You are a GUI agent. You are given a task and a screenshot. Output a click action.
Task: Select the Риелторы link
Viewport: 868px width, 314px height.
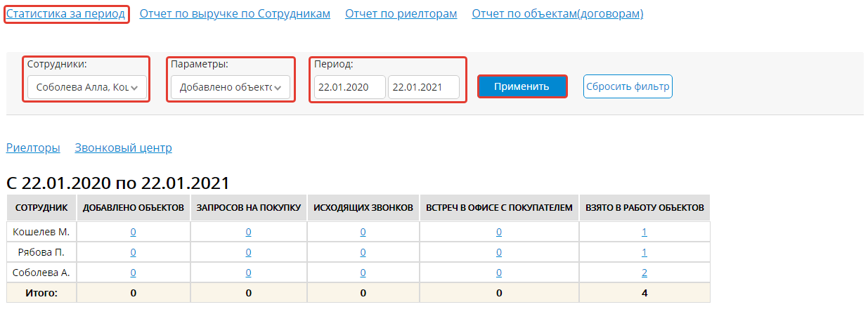click(33, 148)
